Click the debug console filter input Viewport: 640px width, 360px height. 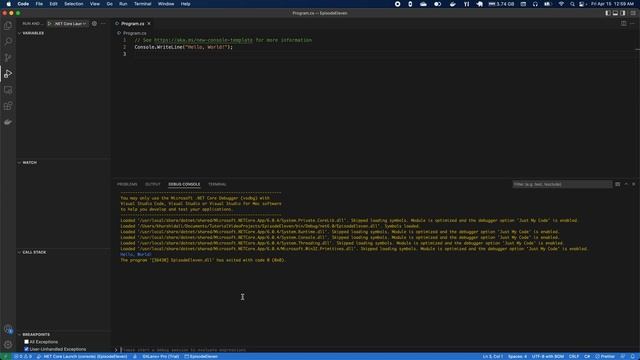pyautogui.click(x=562, y=184)
